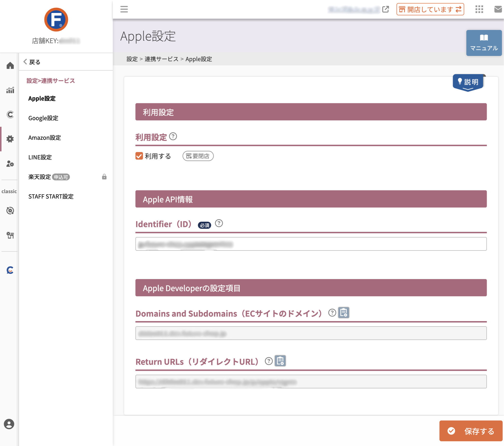Open help icon next to 利用設定 heading
This screenshot has width=504, height=446.
[x=173, y=136]
